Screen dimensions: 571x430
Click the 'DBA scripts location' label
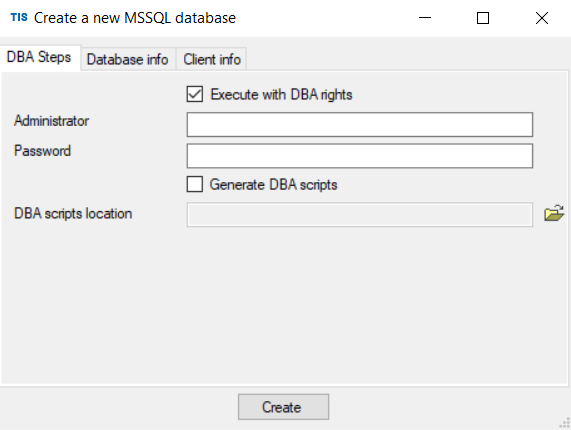pos(73,213)
